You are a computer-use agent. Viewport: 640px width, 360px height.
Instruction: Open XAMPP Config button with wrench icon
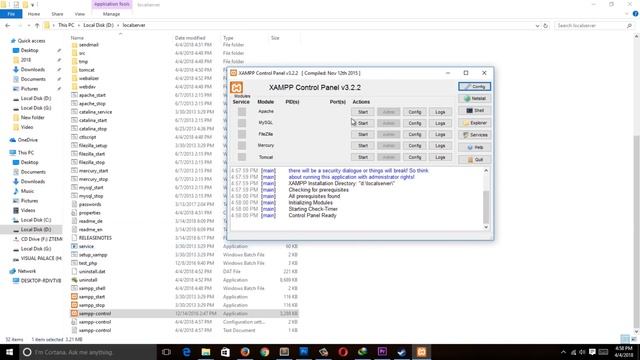pyautogui.click(x=474, y=87)
